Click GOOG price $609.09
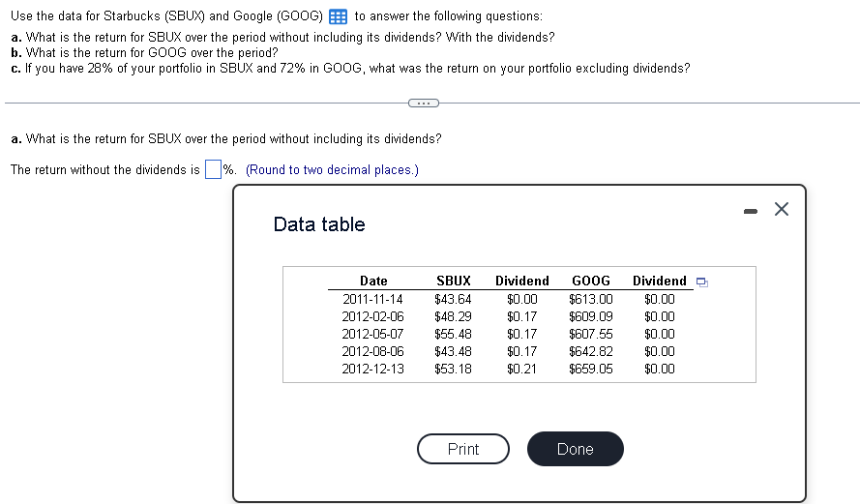The height and width of the screenshot is (504, 860). [x=591, y=317]
